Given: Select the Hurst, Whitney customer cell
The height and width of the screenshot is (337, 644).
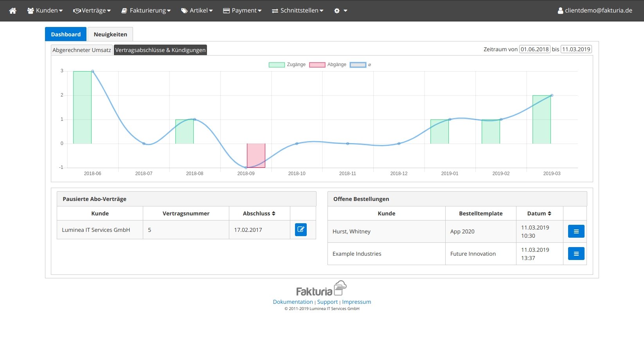Looking at the screenshot, I should click(387, 231).
